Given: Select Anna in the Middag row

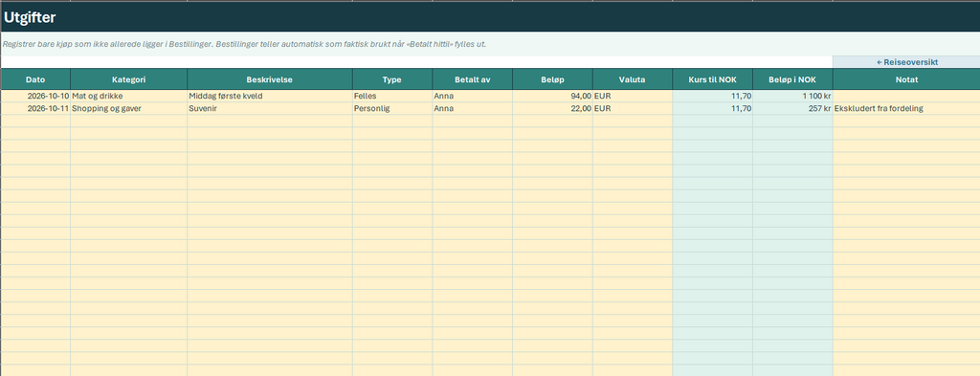Looking at the screenshot, I should point(473,97).
